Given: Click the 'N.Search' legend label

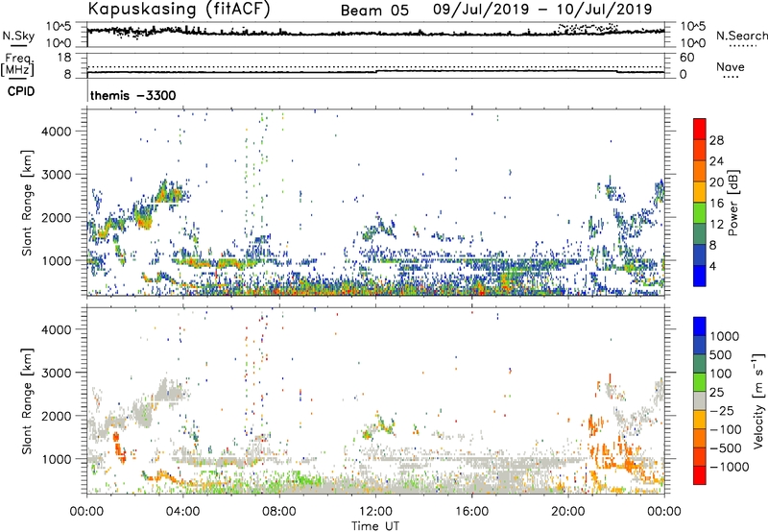Looking at the screenshot, I should (x=741, y=36).
